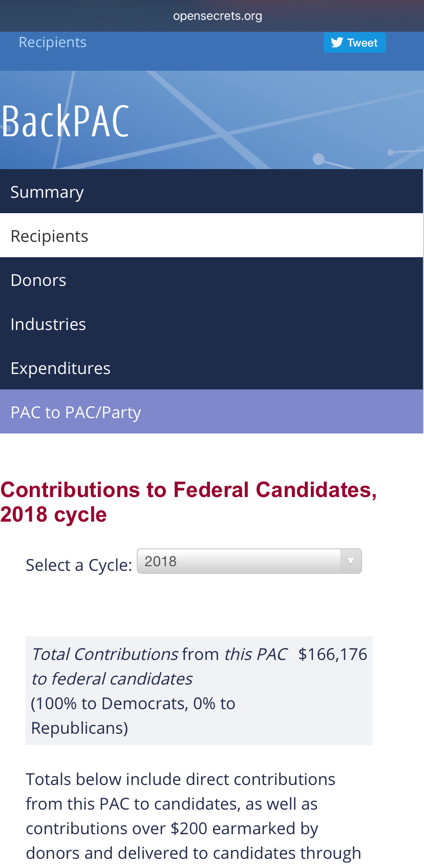
Task: Open the Recipients breadcrumb link
Action: (x=53, y=42)
